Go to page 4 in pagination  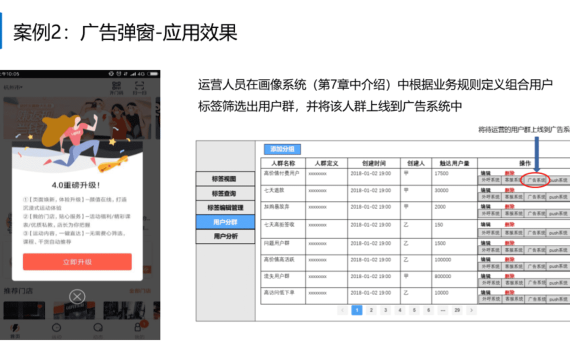400,310
